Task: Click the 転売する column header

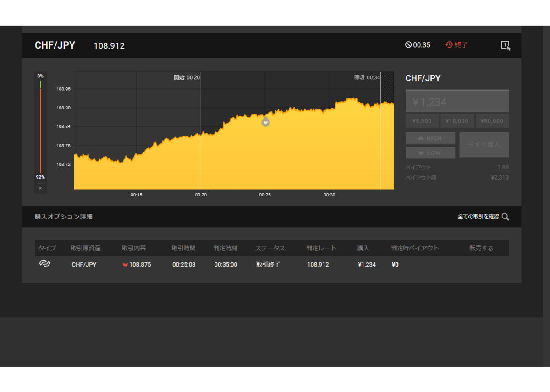Action: click(481, 248)
